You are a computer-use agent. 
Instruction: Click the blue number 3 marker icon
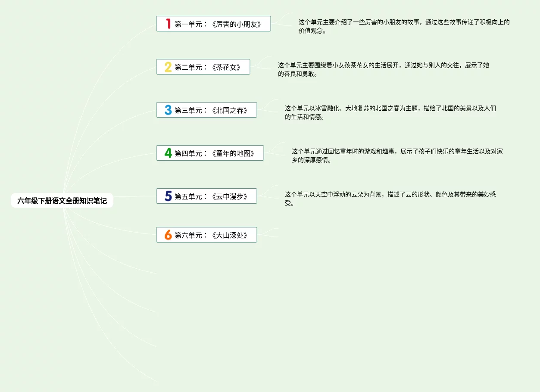tap(168, 110)
